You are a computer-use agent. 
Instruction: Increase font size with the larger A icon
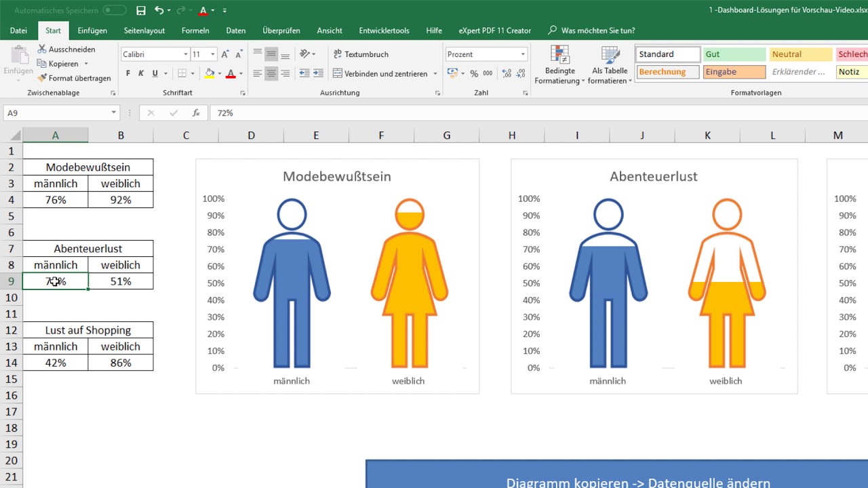pos(226,54)
